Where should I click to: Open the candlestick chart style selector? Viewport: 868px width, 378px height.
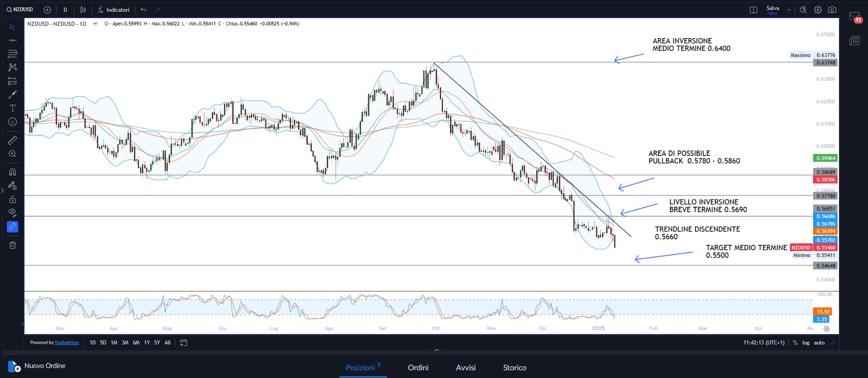point(83,10)
